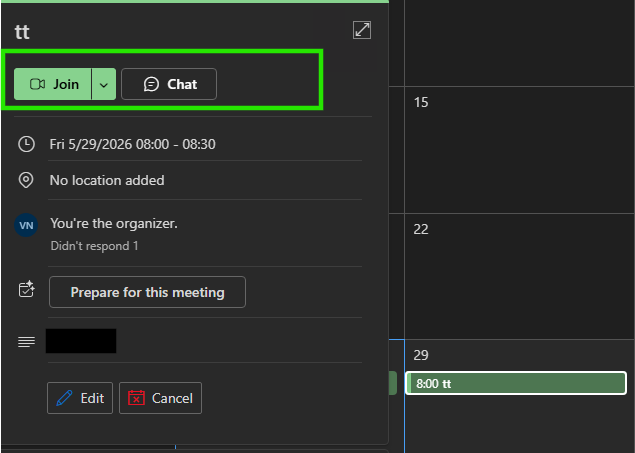Expand meeting details with the pop-out arrow icon
Viewport: 635px width, 453px height.
362,30
